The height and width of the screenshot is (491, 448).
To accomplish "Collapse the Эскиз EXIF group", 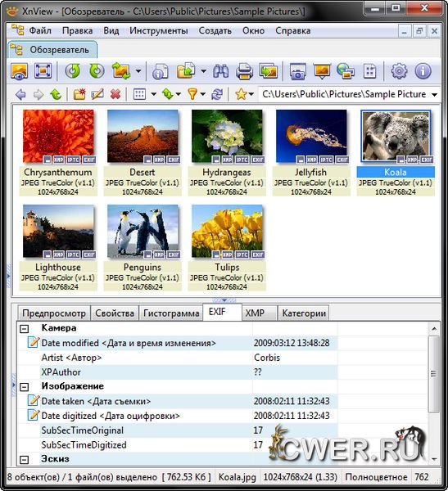I will (24, 460).
